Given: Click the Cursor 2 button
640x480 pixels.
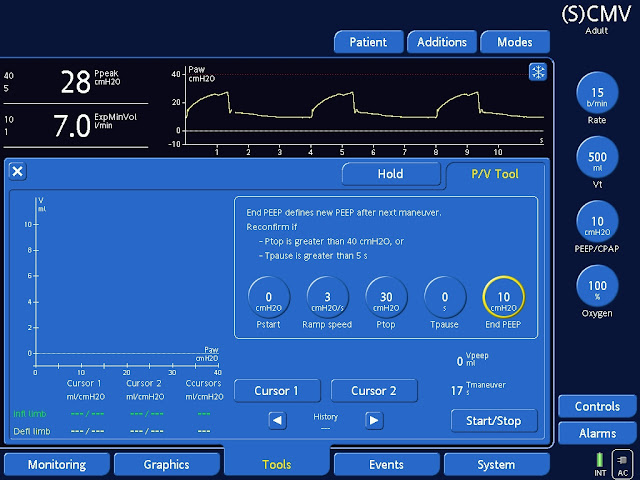Looking at the screenshot, I should [374, 391].
